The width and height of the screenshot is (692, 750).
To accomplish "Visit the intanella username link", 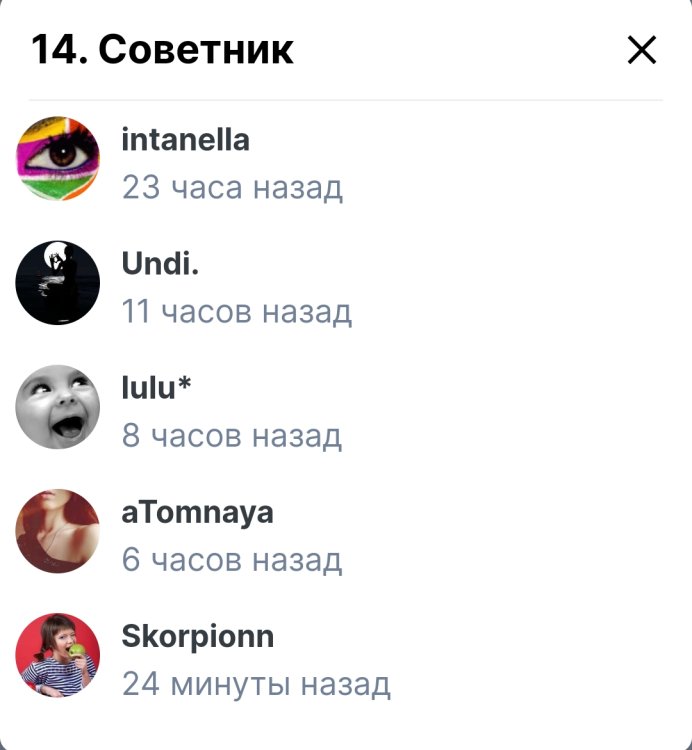I will pyautogui.click(x=186, y=140).
